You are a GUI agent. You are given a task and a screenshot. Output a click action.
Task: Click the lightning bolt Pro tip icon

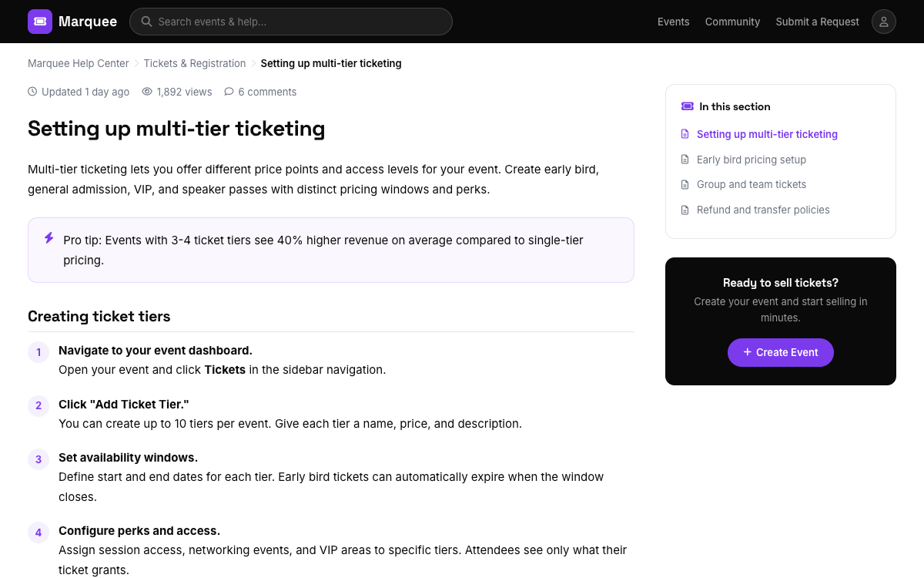(x=49, y=238)
